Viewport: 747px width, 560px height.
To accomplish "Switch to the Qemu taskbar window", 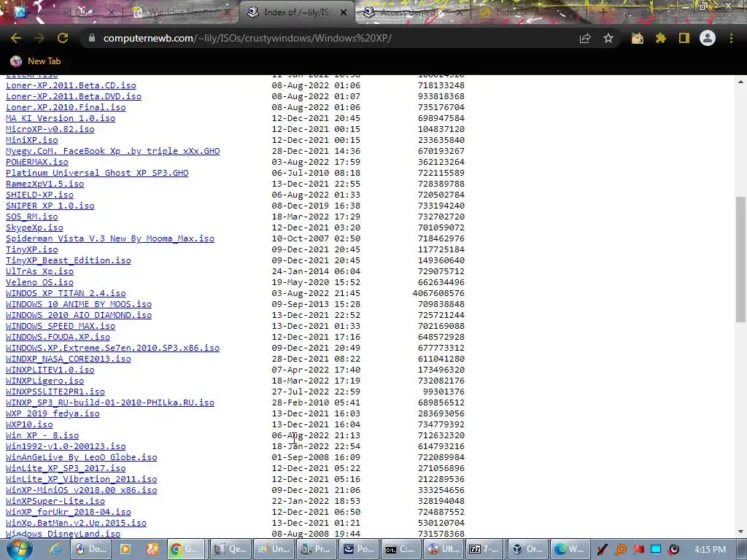I will coord(231,549).
